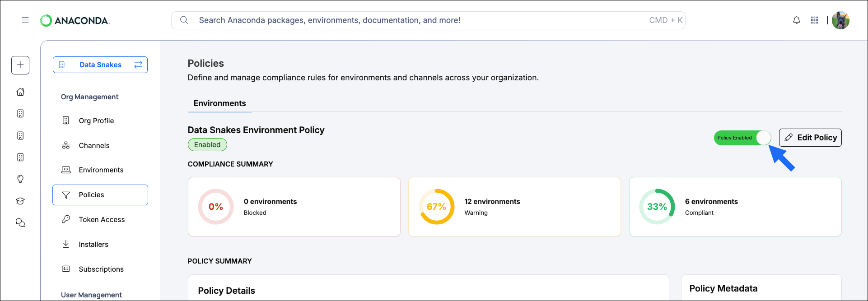Viewport: 868px width, 301px height.
Task: Click the Installers download icon
Action: 66,244
